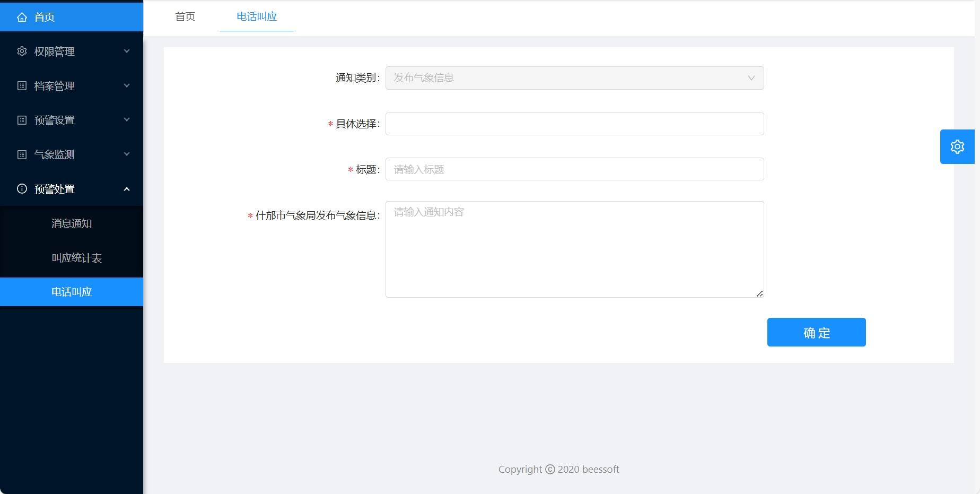This screenshot has width=980, height=494.
Task: Open 消息通知 in the sidebar
Action: click(72, 223)
